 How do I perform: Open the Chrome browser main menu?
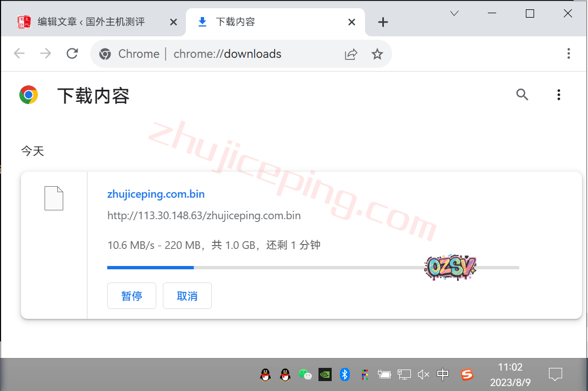pos(569,53)
